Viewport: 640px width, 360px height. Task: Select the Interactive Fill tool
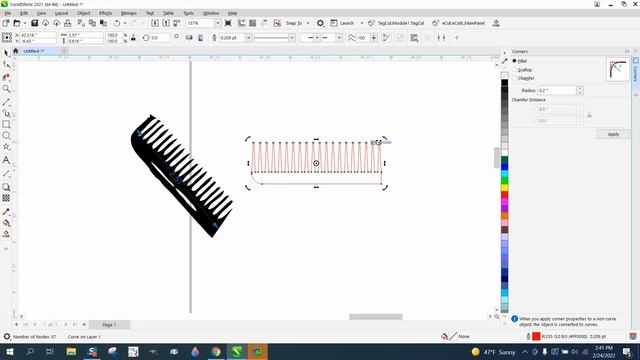tap(6, 223)
